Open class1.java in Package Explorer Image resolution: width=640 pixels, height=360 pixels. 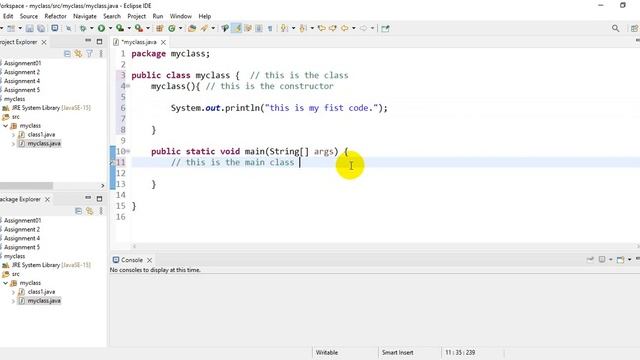click(x=41, y=292)
